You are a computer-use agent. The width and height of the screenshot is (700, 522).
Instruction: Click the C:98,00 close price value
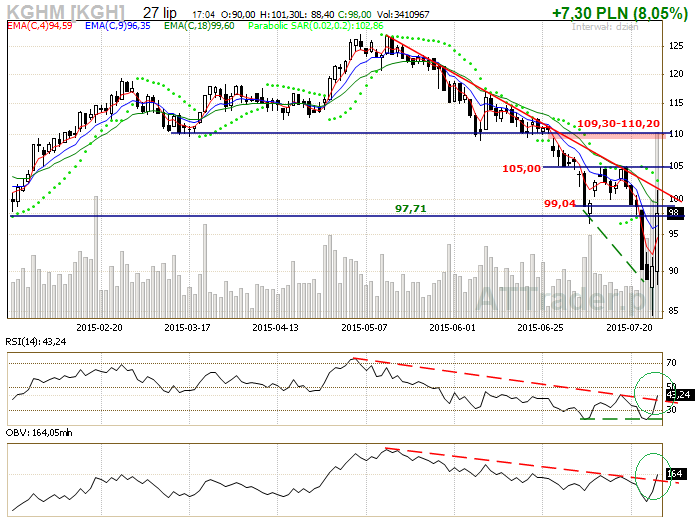354,15
